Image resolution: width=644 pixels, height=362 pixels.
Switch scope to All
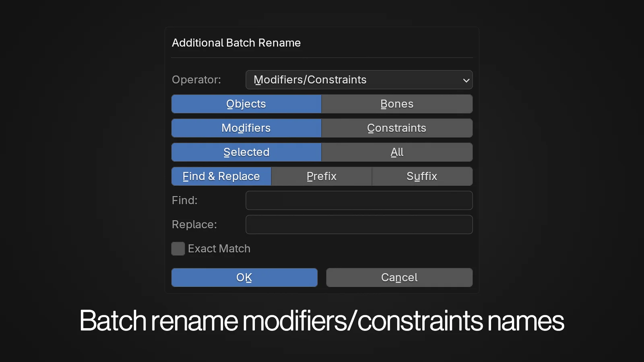pyautogui.click(x=397, y=152)
